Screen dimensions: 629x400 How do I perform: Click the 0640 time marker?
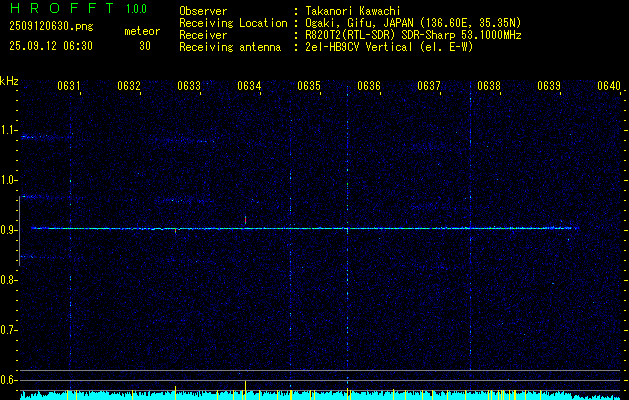click(x=609, y=85)
